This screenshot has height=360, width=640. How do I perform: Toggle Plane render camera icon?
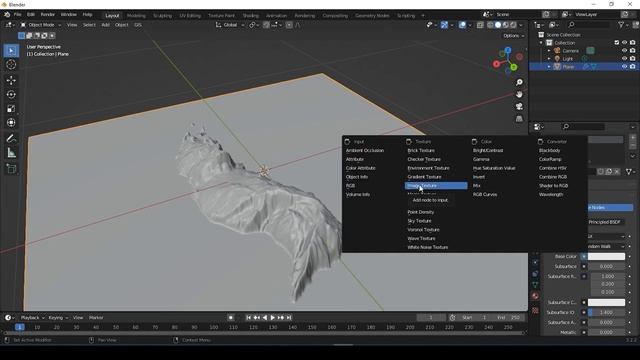click(x=632, y=67)
